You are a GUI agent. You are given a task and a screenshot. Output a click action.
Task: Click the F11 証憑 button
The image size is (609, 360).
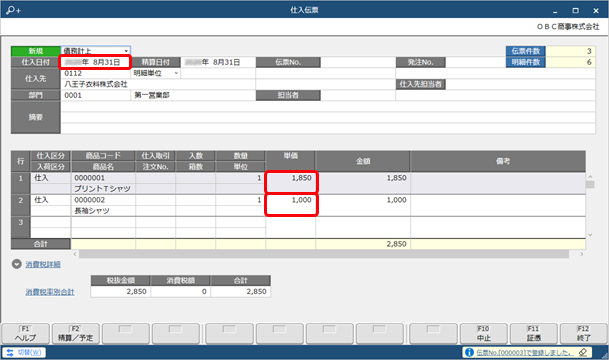534,334
